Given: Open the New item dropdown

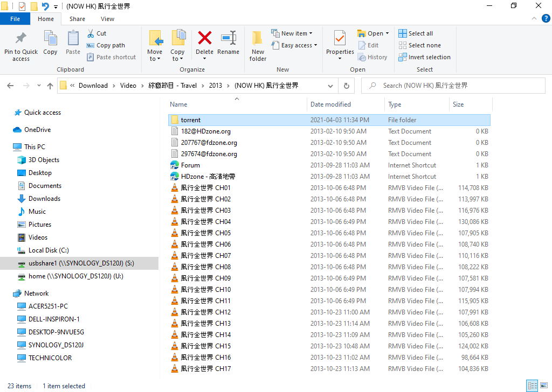Looking at the screenshot, I should coord(292,33).
